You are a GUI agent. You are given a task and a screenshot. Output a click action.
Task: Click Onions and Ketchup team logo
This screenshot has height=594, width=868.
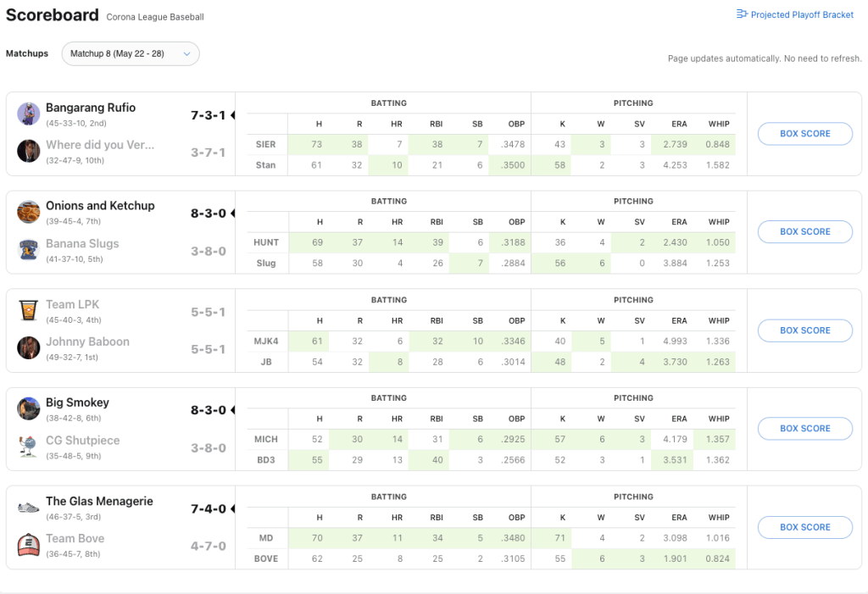[x=29, y=212]
